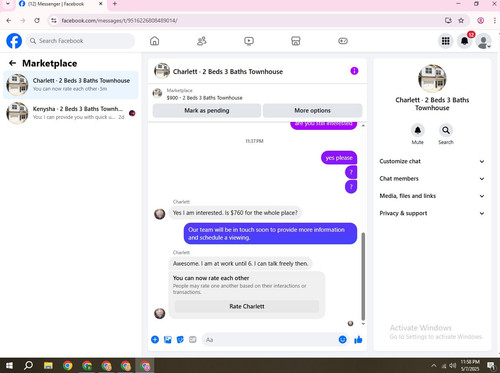Open the Windows Start menu

click(9, 366)
